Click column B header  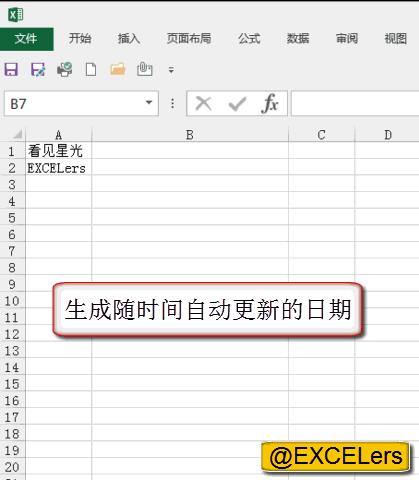pos(190,135)
